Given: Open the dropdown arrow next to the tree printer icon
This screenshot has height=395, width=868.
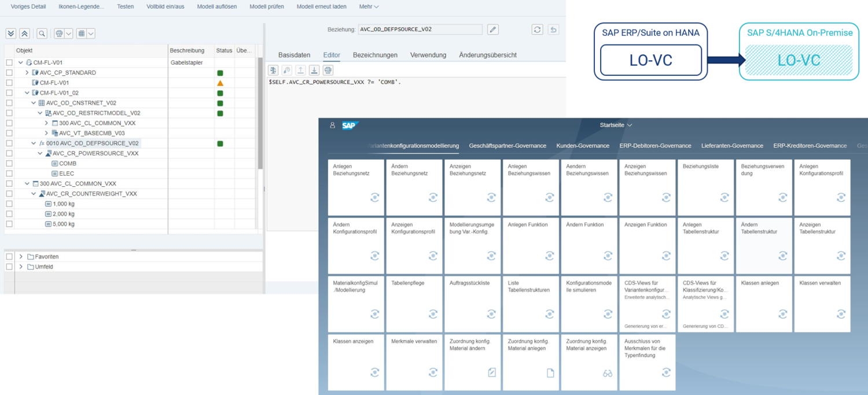Looking at the screenshot, I should 68,34.
